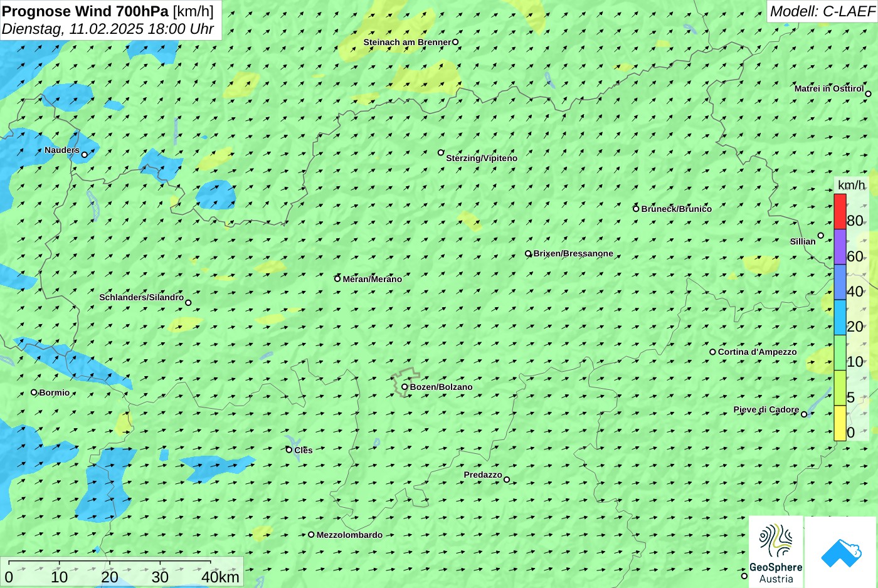Viewport: 878px width, 588px height.
Task: Click the '10' value on the scale bar
Action: pyautogui.click(x=60, y=577)
